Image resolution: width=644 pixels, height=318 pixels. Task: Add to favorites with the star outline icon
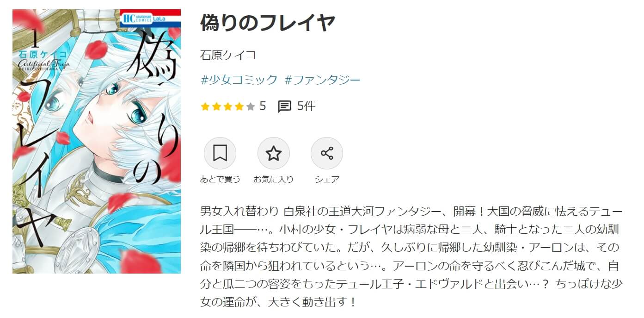(274, 153)
